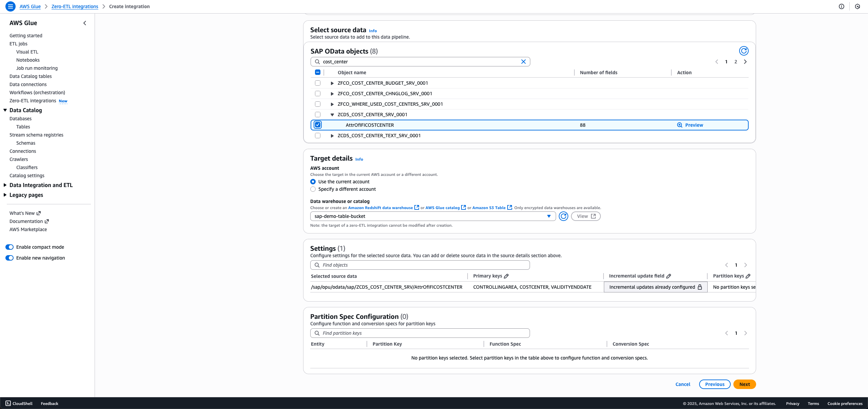Click the Next button
This screenshot has height=409, width=868.
coord(744,384)
